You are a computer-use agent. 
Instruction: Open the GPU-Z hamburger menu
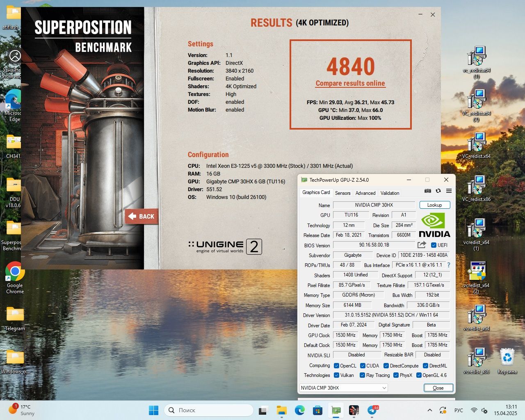[449, 191]
